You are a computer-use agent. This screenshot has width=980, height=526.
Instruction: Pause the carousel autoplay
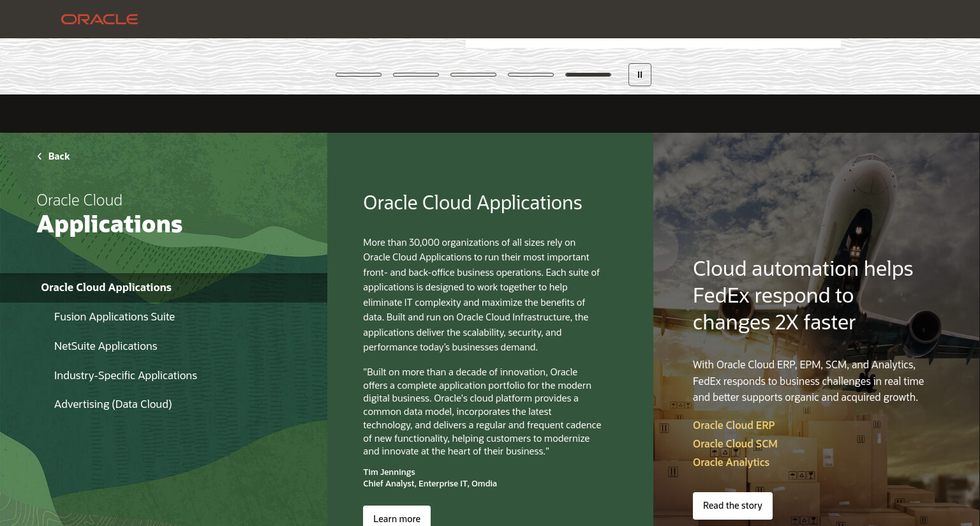click(639, 75)
